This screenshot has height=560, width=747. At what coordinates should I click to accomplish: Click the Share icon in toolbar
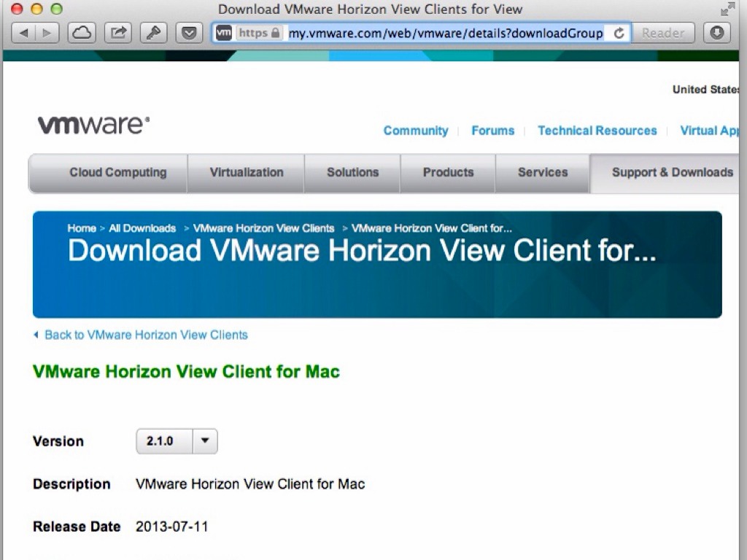point(117,33)
